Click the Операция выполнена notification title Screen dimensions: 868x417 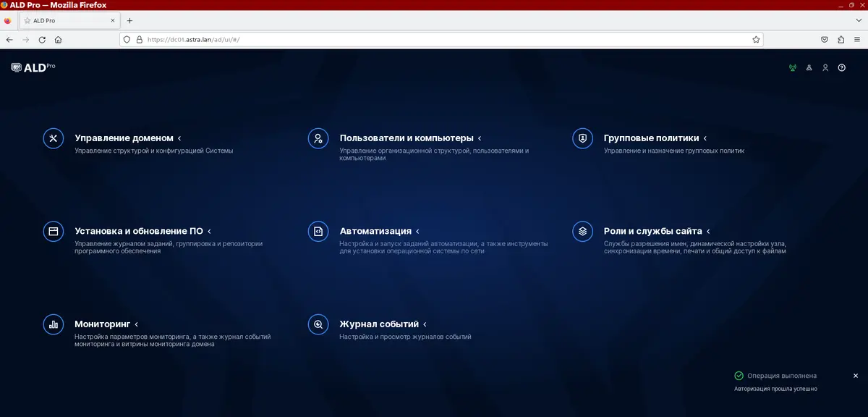point(782,376)
